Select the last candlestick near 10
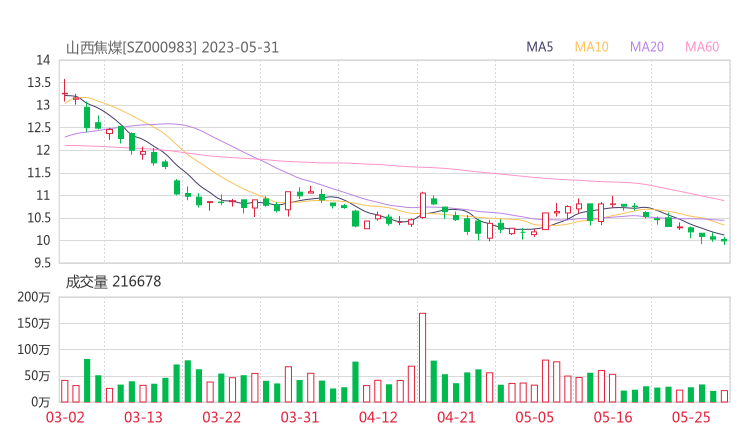 [724, 240]
